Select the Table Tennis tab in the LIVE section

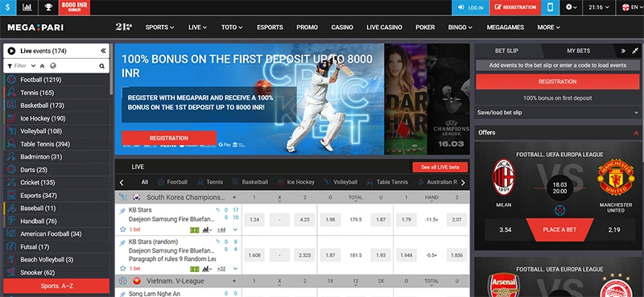[387, 182]
